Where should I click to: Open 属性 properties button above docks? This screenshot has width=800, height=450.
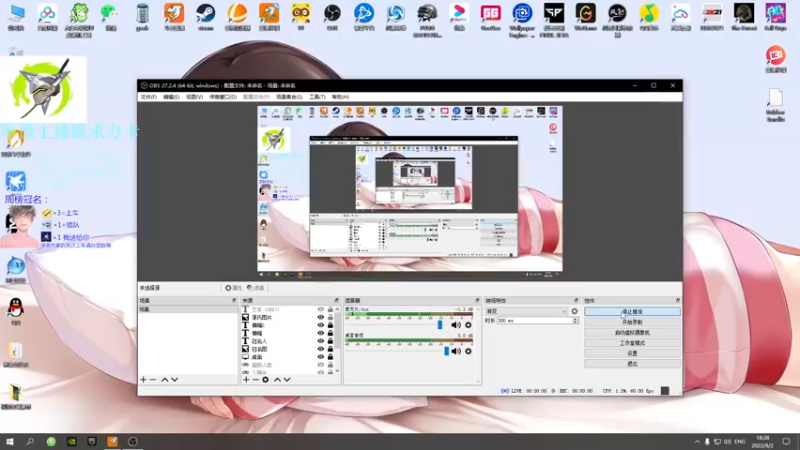tap(233, 288)
